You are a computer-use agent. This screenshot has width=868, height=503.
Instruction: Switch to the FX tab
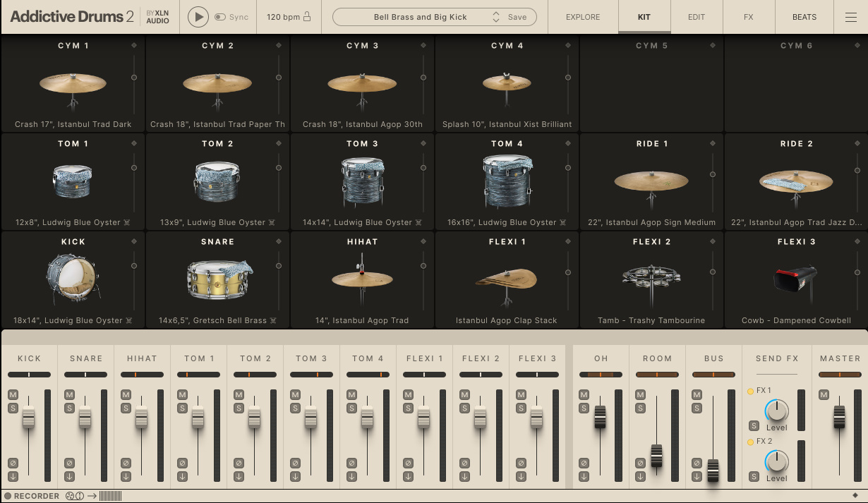click(749, 17)
